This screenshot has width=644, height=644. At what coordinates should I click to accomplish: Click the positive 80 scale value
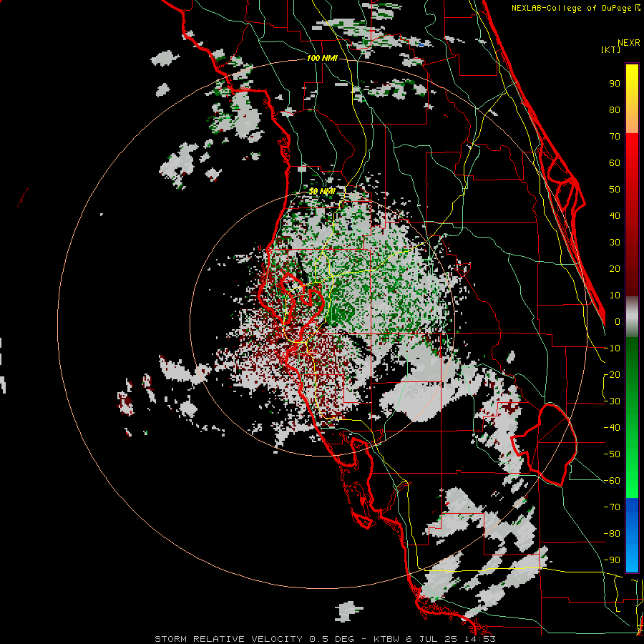pos(615,109)
